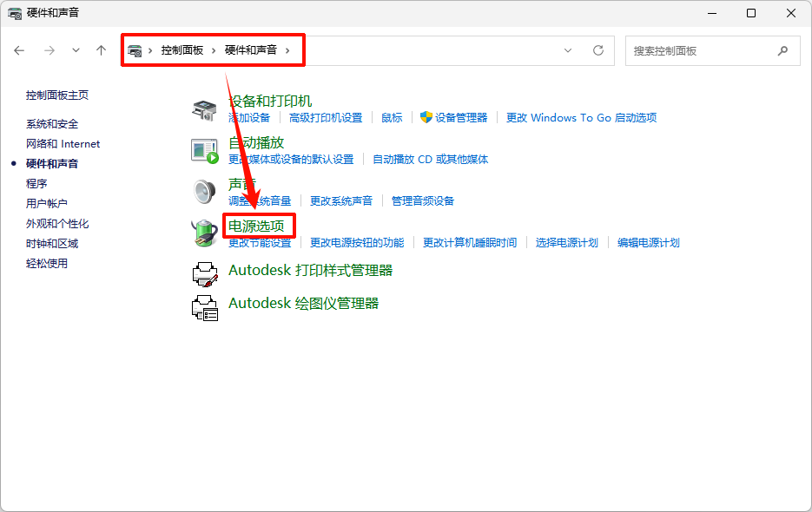Viewport: 812px width, 512px height.
Task: Click the 电源选项 battery icon
Action: (x=205, y=234)
